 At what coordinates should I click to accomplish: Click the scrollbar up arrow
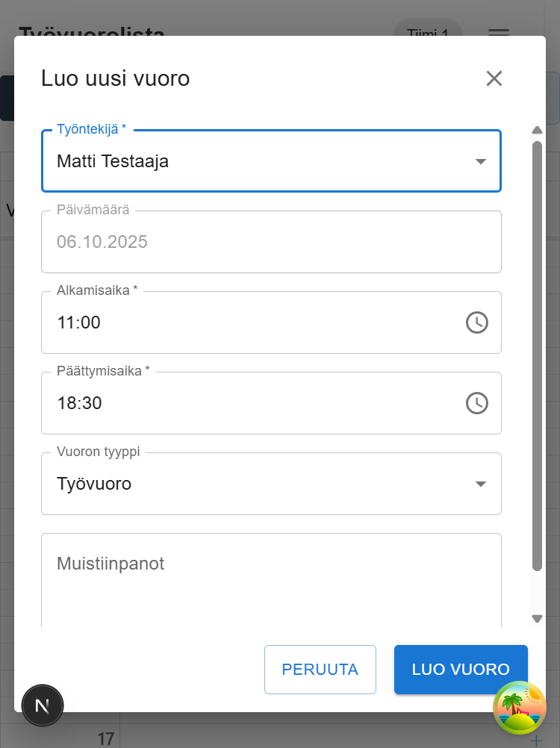click(537, 129)
